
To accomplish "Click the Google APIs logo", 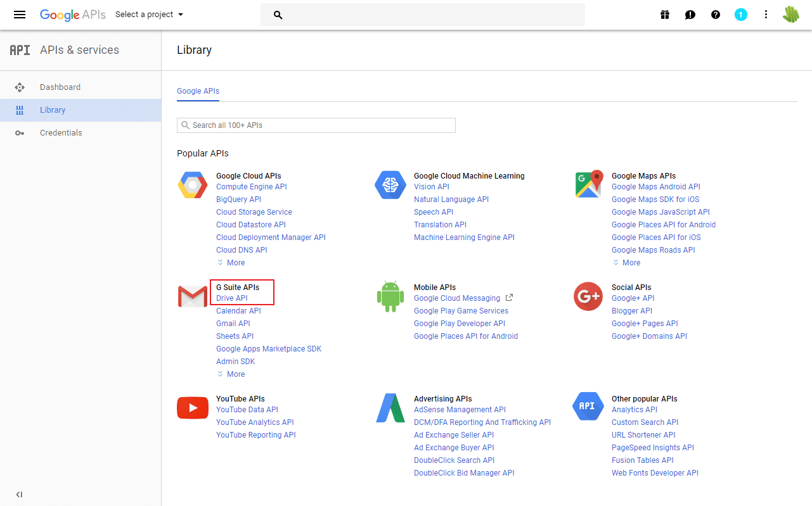I will (73, 15).
